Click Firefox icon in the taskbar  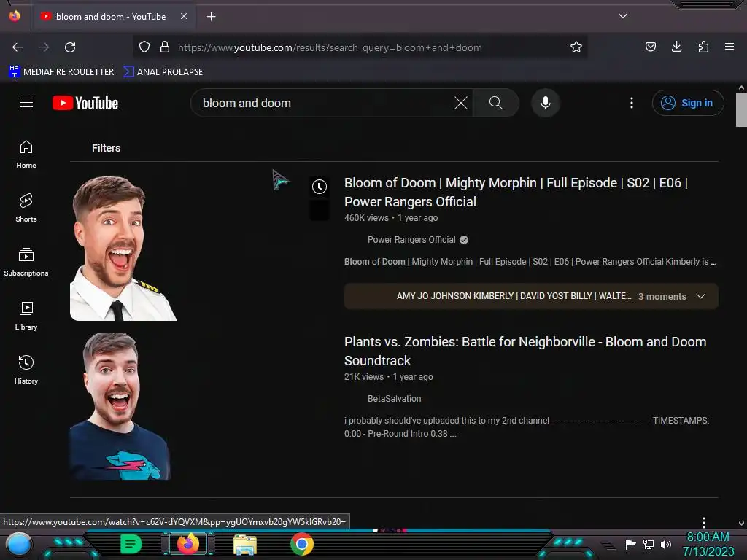point(188,544)
